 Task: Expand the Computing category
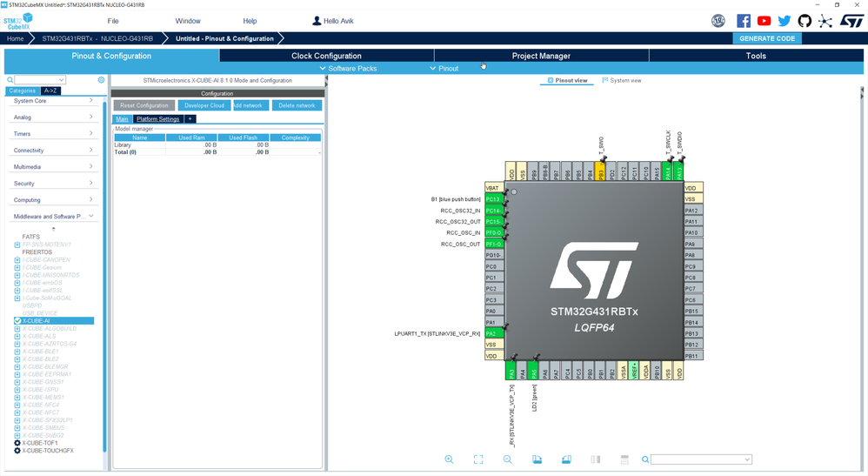(x=53, y=200)
